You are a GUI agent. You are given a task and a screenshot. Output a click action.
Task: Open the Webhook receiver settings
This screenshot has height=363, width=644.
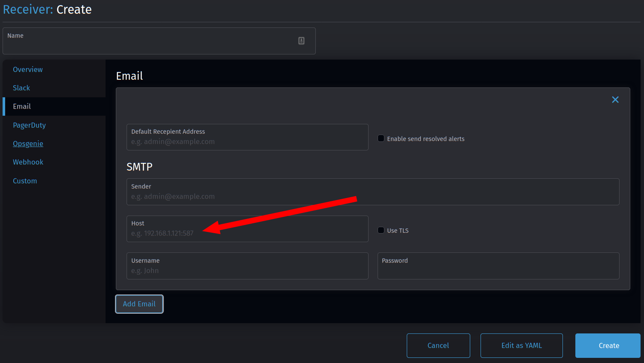[x=28, y=162]
